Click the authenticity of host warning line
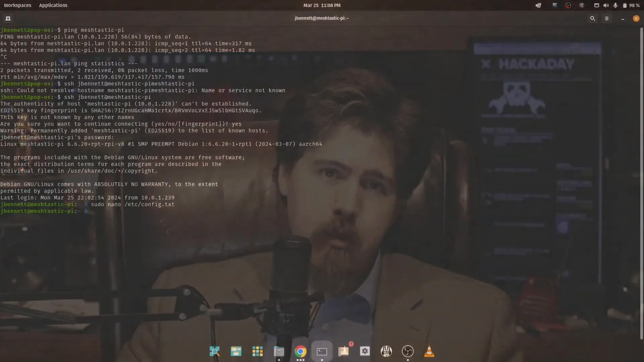 [126, 104]
